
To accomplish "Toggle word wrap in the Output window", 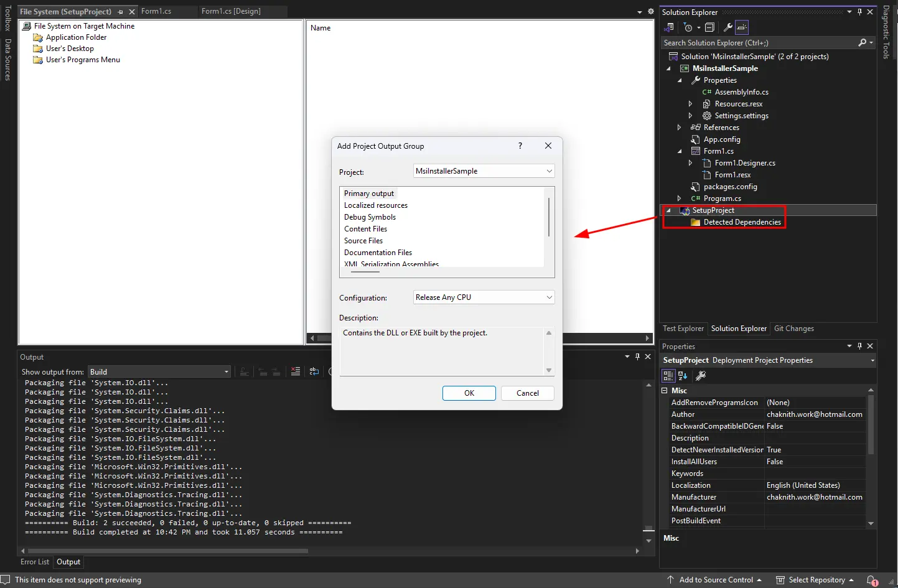I will tap(314, 371).
